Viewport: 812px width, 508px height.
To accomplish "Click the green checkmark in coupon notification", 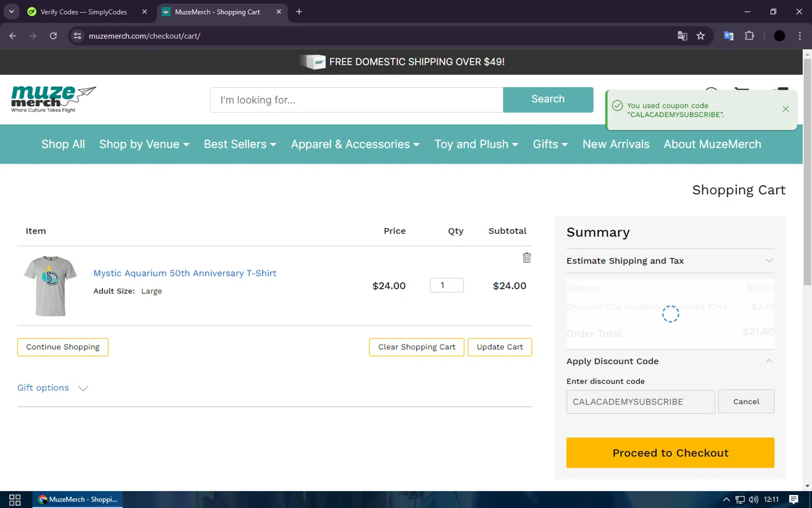I will pos(617,106).
